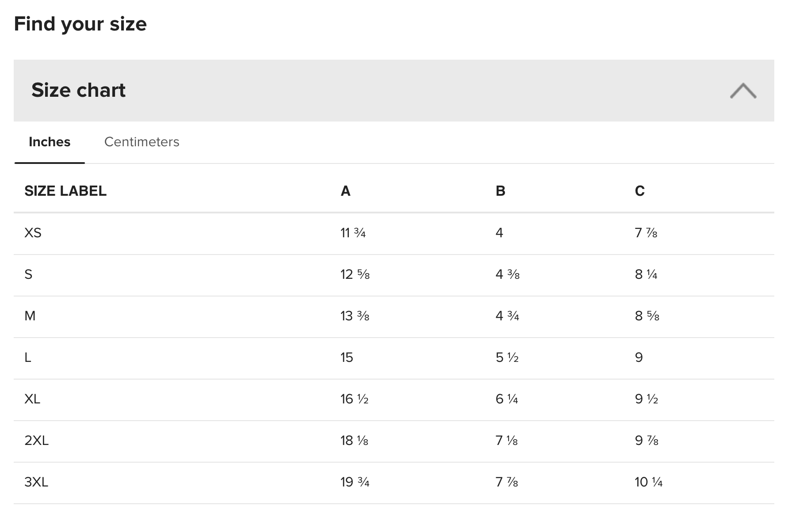Select the Inches tab

pos(50,142)
